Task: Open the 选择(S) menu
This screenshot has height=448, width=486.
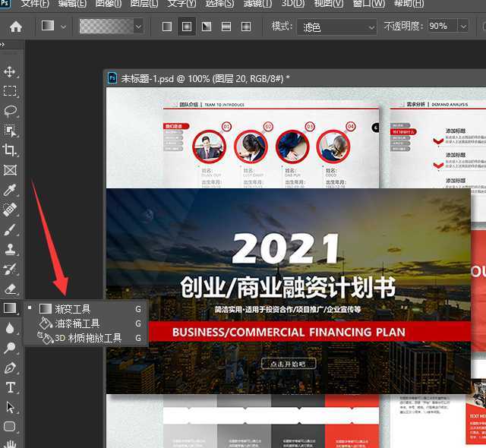Action: point(219,4)
